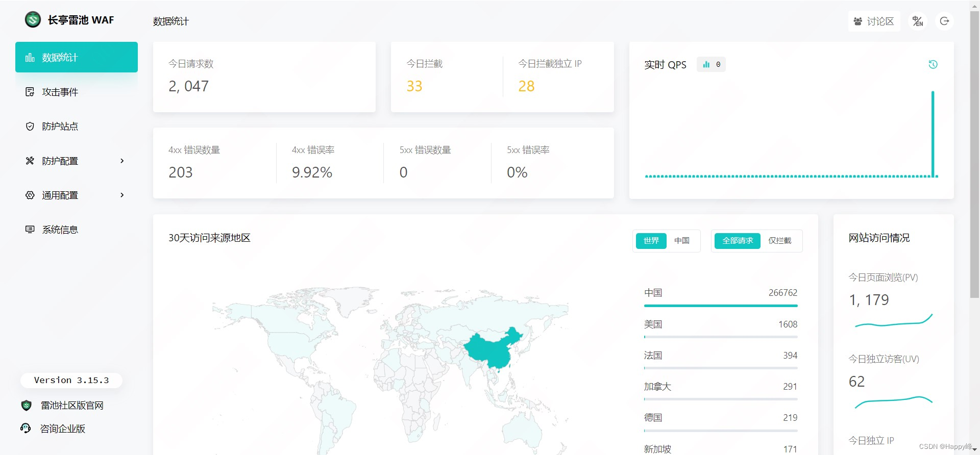Open the 攻击事件 menu item
The image size is (980, 455).
77,92
